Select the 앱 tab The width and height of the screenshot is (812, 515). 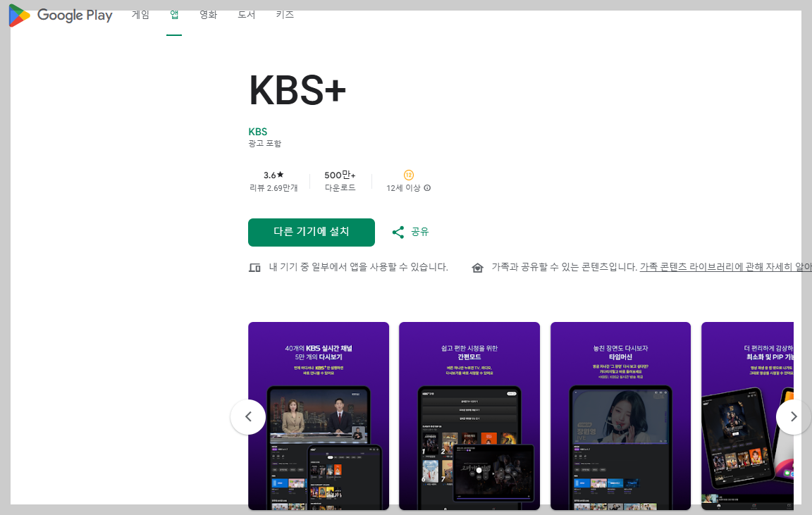(x=174, y=15)
